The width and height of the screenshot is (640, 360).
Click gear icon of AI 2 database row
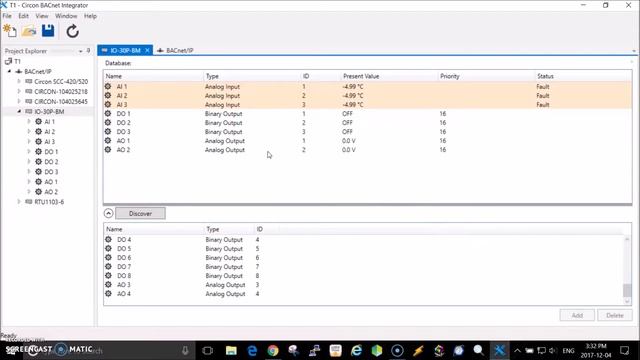tap(108, 96)
